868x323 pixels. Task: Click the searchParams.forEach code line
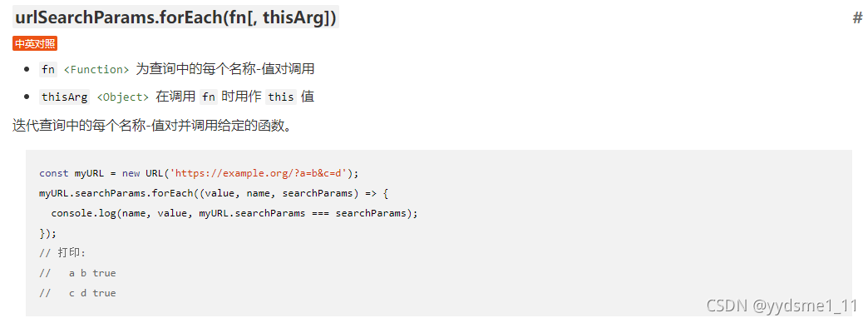215,193
